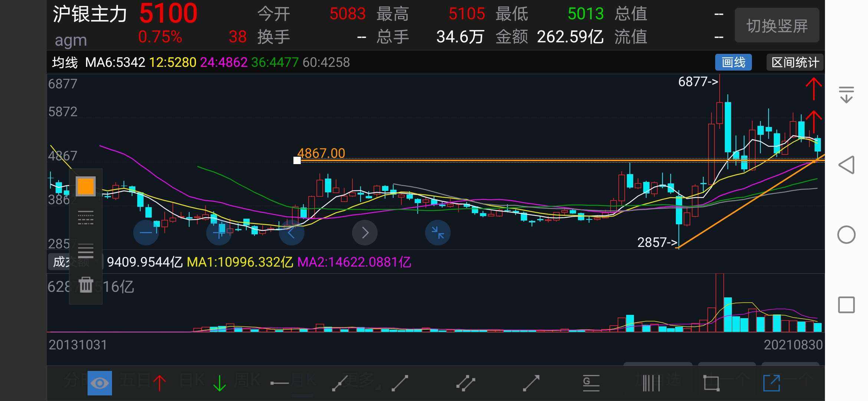Tap the current price 5100
Image resolution: width=868 pixels, height=401 pixels.
(168, 13)
